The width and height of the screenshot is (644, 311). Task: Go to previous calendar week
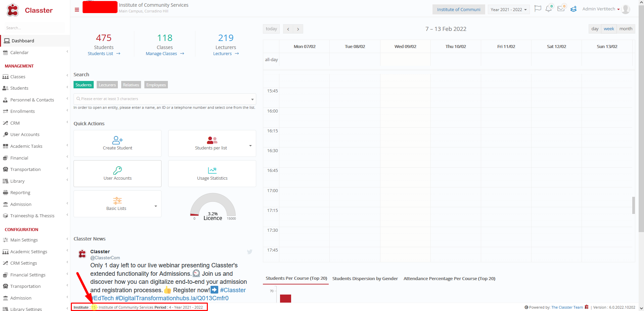click(288, 29)
